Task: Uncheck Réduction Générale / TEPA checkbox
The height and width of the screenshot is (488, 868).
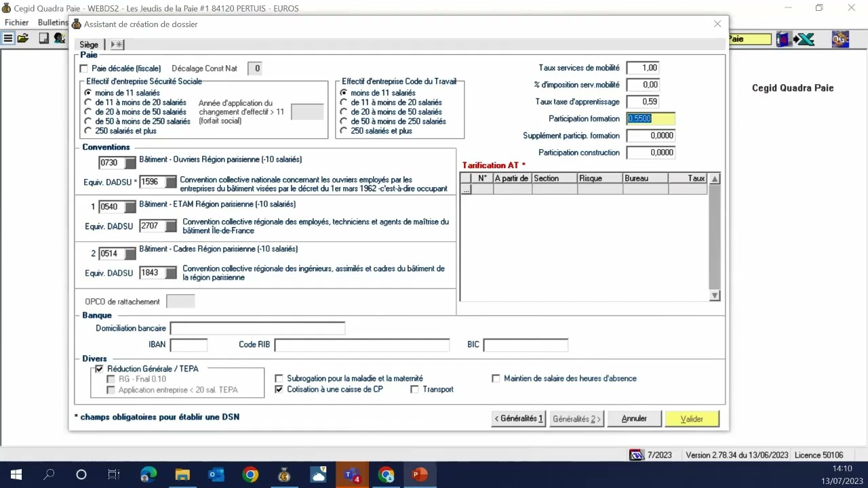Action: 99,369
